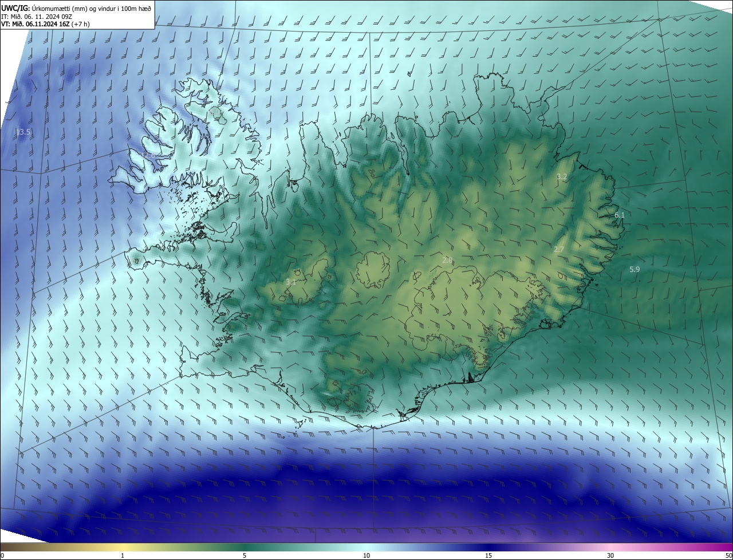The width and height of the screenshot is (733, 560).
Task: Click the 15 tick label on the color scale
Action: [488, 555]
